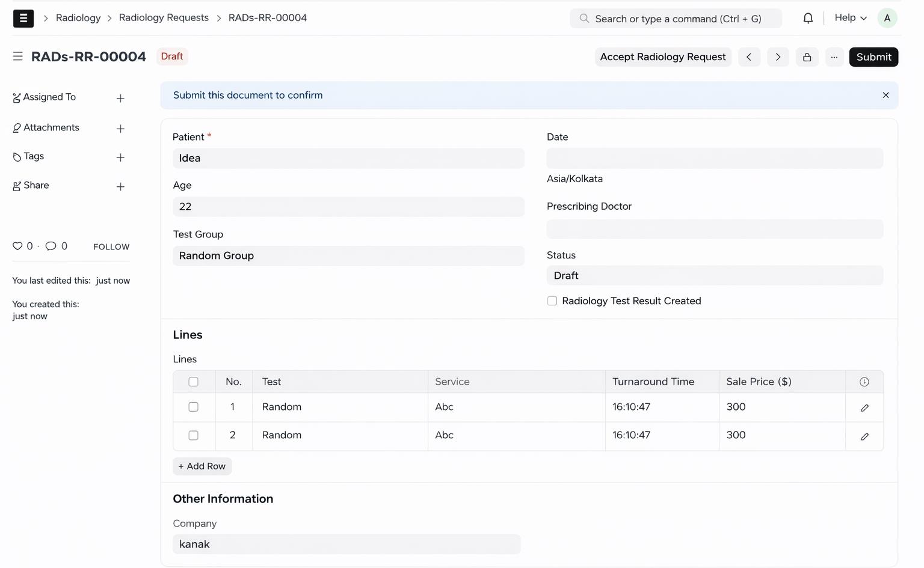Click the Age field 22

pos(348,207)
